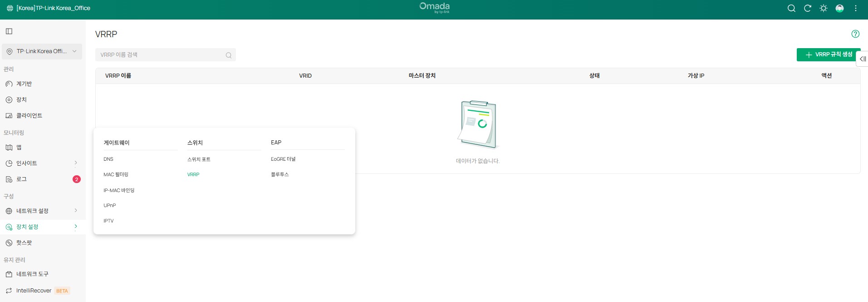This screenshot has width=868, height=302.
Task: Toggle the light/dark theme sun icon
Action: tap(824, 8)
